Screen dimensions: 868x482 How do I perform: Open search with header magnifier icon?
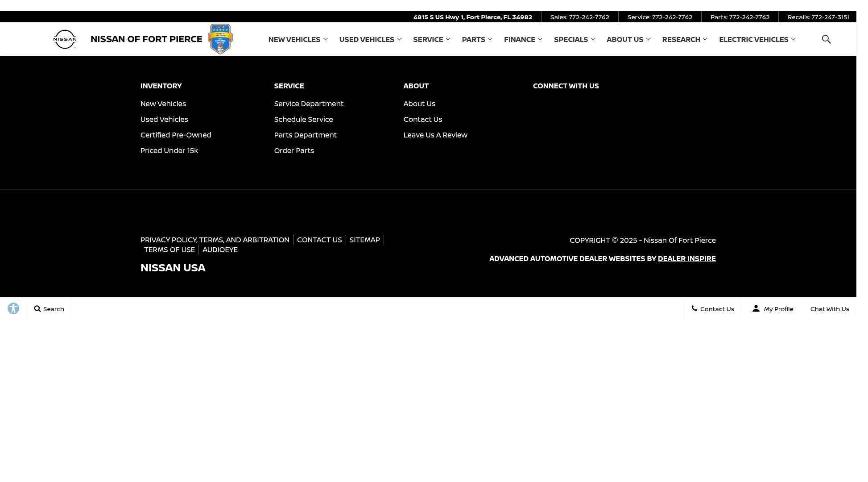[x=826, y=39]
